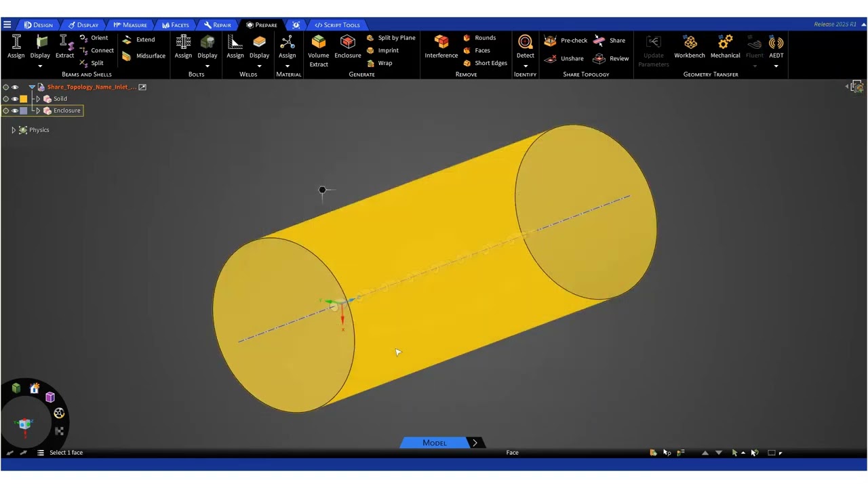The width and height of the screenshot is (868, 488).
Task: Toggle visibility eye of root document
Action: pyautogui.click(x=15, y=87)
